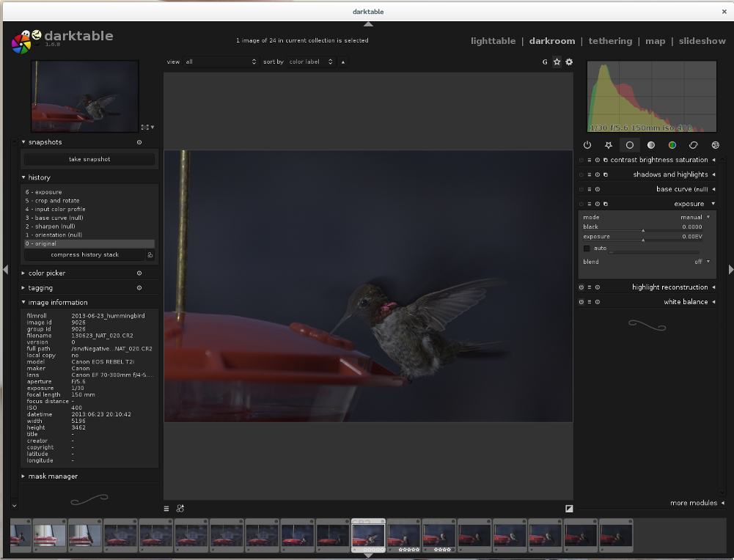Image resolution: width=734 pixels, height=560 pixels.
Task: Show favourite modules group (star icon)
Action: click(x=608, y=145)
